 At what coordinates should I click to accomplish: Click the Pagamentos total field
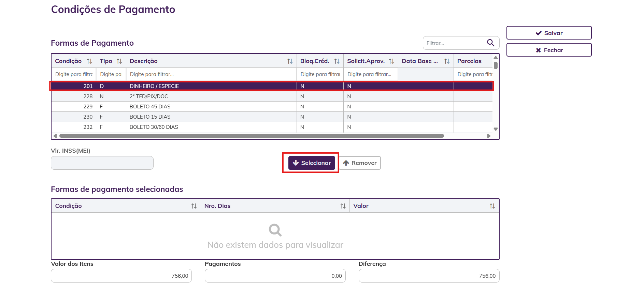pyautogui.click(x=275, y=276)
